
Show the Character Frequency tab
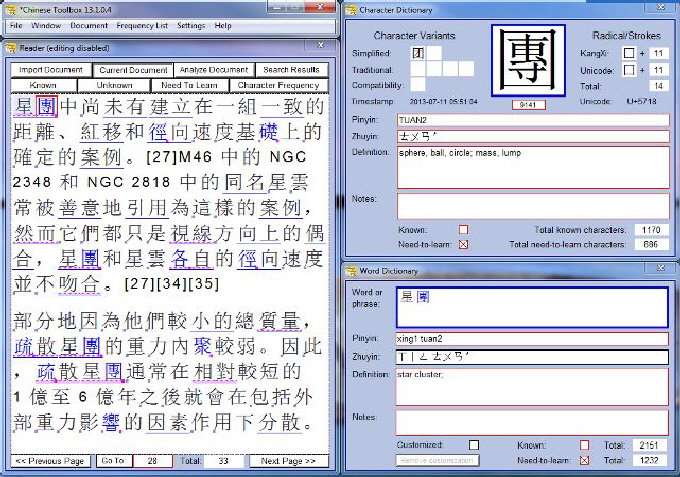[277, 85]
